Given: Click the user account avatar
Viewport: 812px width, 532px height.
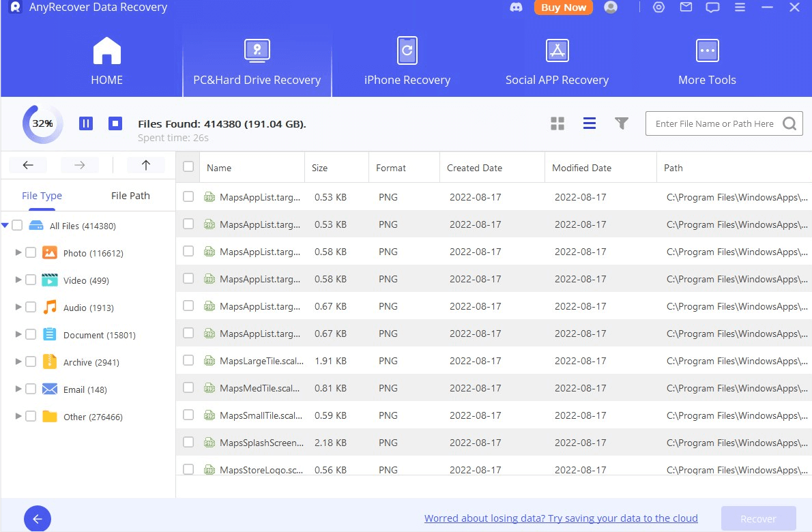Looking at the screenshot, I should pyautogui.click(x=611, y=8).
